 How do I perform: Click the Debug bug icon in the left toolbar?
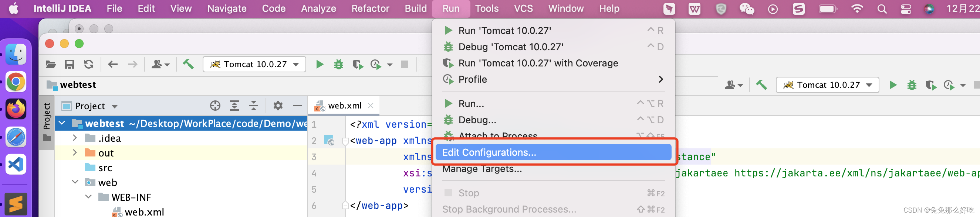pyautogui.click(x=339, y=64)
